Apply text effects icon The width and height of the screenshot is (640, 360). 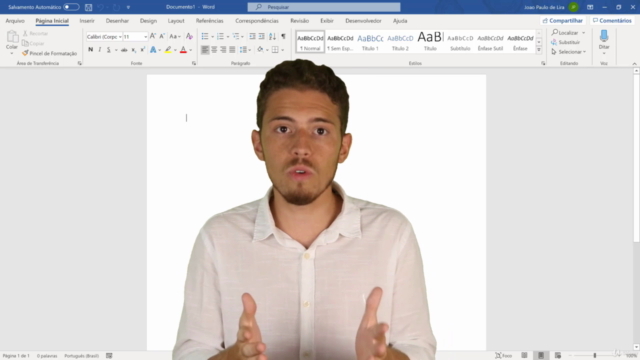click(153, 49)
